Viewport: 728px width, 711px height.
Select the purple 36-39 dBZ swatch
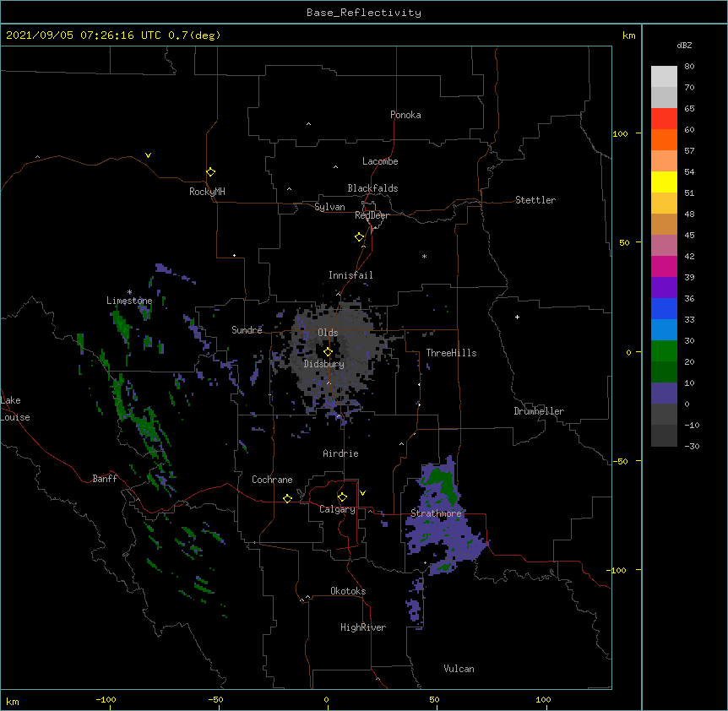click(664, 288)
